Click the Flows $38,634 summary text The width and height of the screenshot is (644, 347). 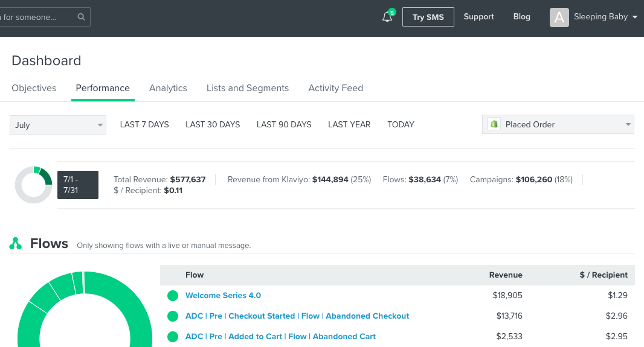coord(420,179)
